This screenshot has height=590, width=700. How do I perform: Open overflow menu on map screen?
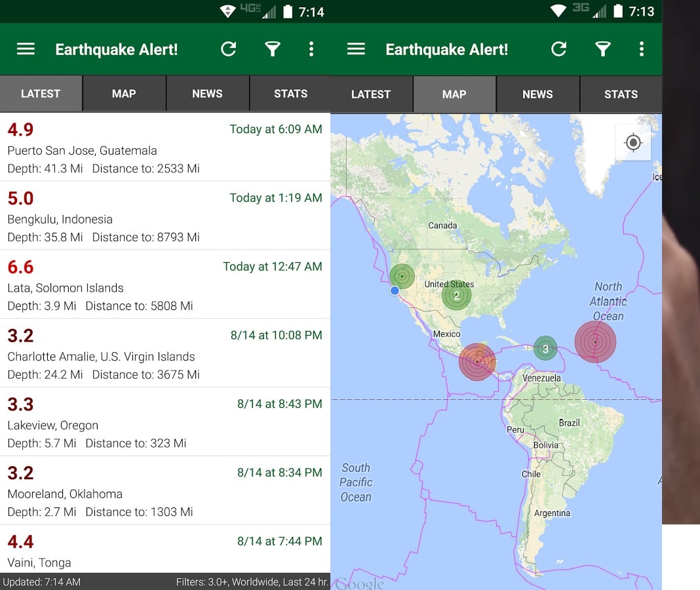tap(642, 49)
